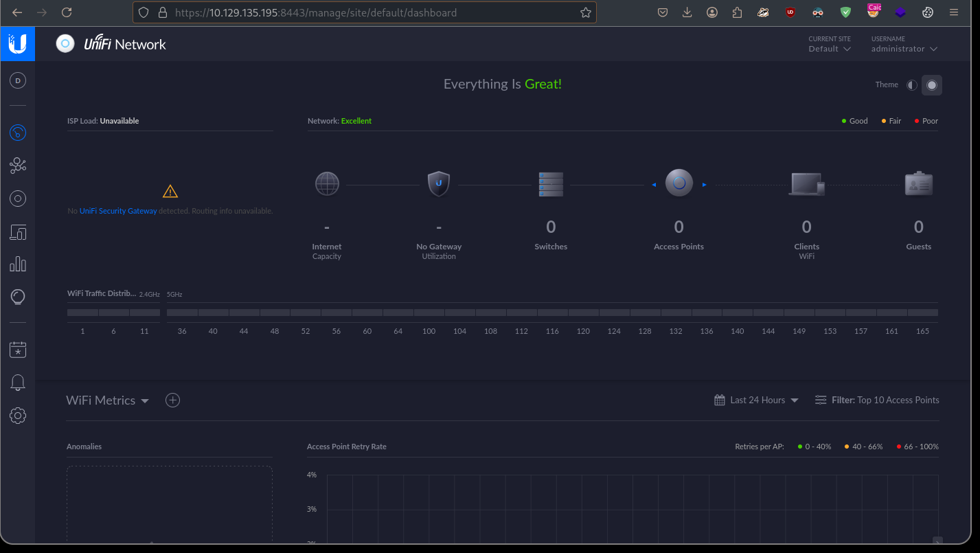Select the dark theme option
This screenshot has width=980, height=553.
pos(932,85)
